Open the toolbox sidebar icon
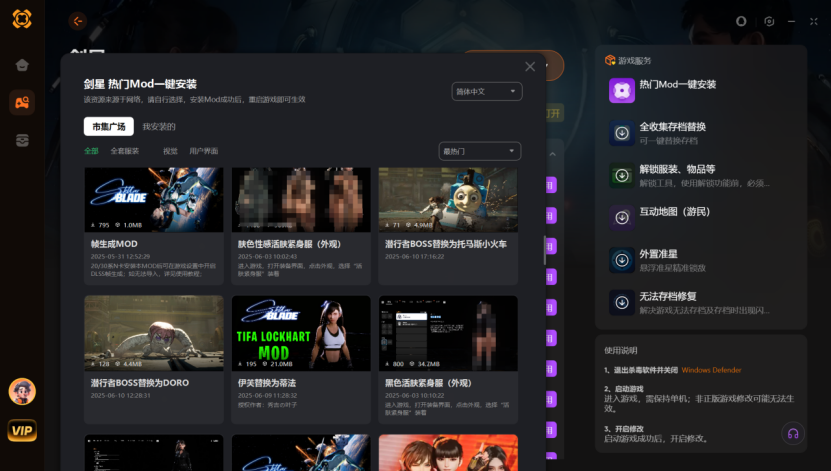This screenshot has width=831, height=471. [x=22, y=140]
